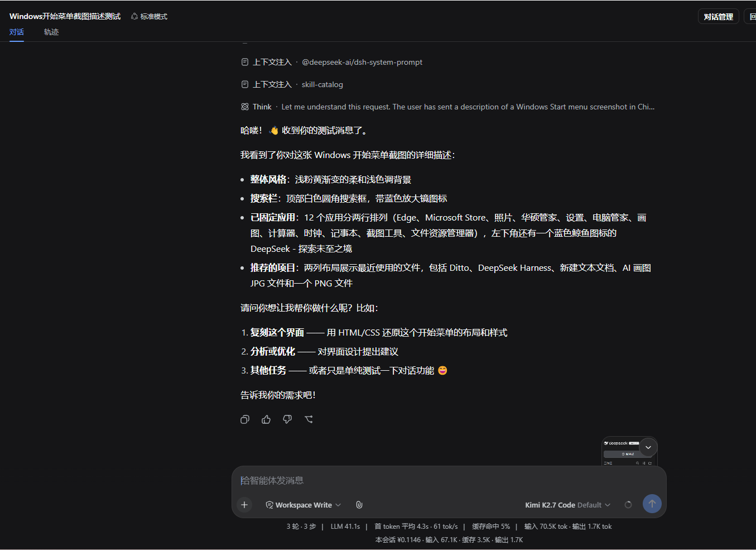Image resolution: width=756 pixels, height=550 pixels.
Task: Click the 复刻这个界面 suggestion text
Action: [277, 332]
